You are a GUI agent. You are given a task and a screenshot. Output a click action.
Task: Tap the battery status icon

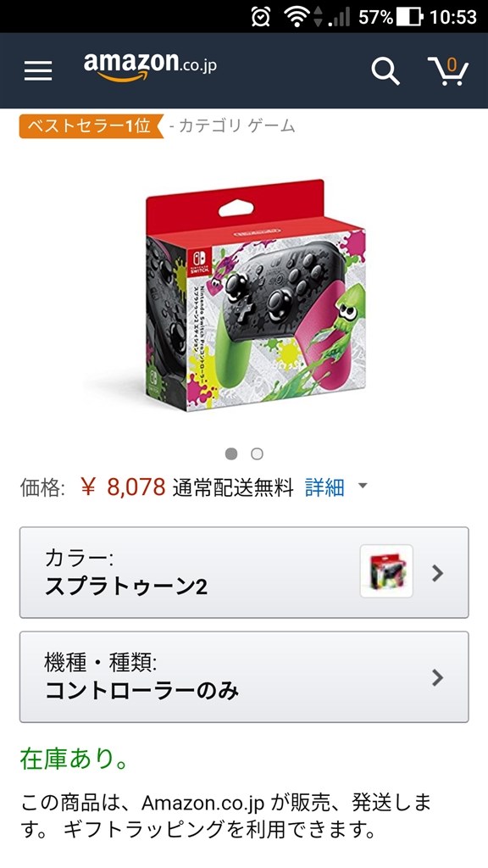click(x=411, y=17)
